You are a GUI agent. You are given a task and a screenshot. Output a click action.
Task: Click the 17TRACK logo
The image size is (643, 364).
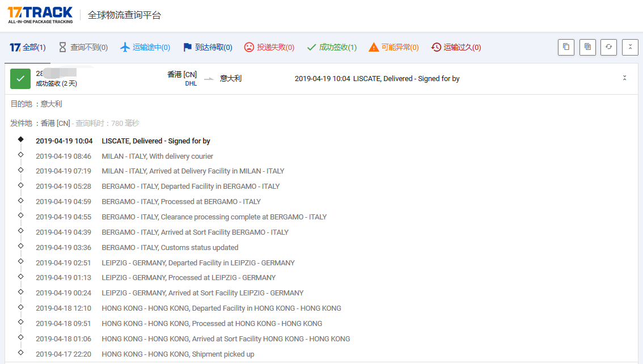coord(40,15)
